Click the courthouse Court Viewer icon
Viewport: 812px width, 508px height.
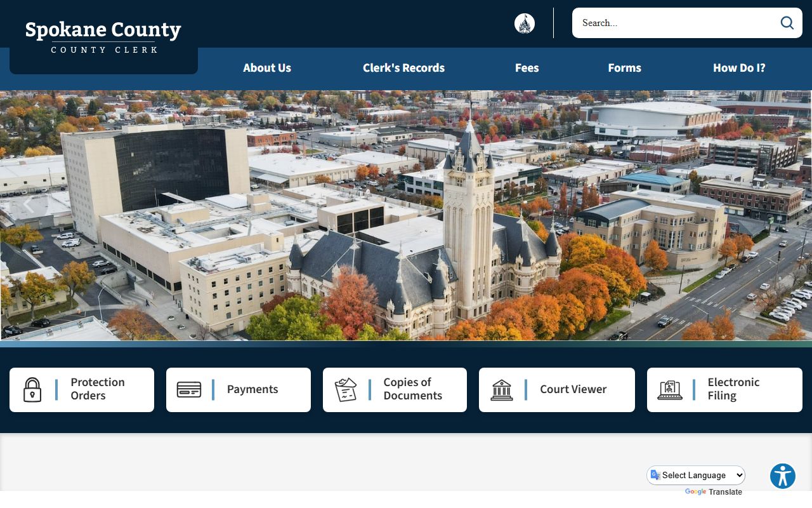point(502,389)
